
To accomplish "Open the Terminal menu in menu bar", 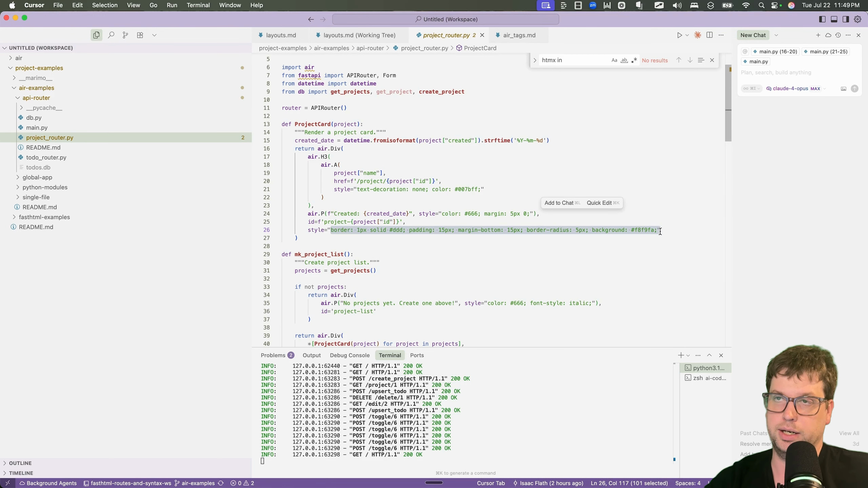I will (x=198, y=5).
